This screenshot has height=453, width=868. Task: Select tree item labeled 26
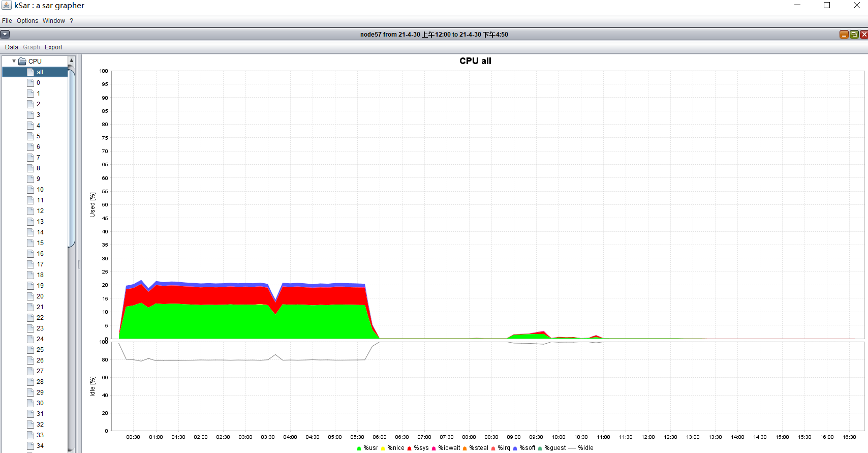pos(40,360)
